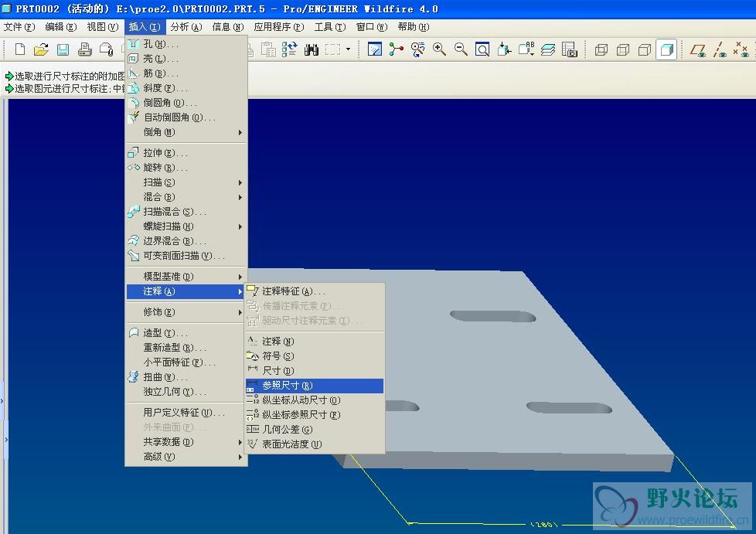The width and height of the screenshot is (756, 534).
Task: Choose 旋转(R) revolve feature
Action: 186,168
